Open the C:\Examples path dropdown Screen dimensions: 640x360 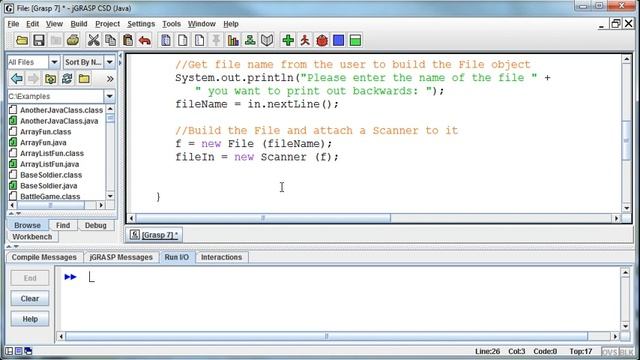109,96
